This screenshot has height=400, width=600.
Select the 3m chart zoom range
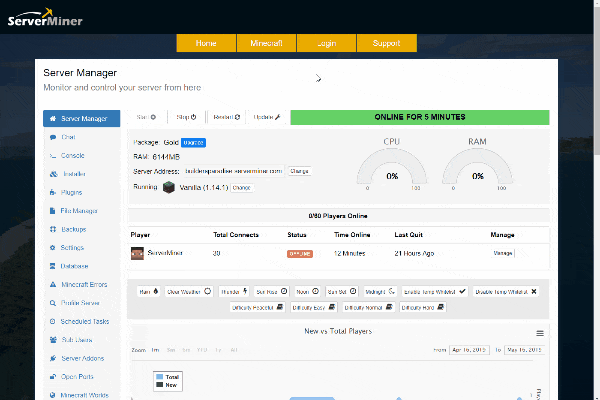(x=171, y=350)
